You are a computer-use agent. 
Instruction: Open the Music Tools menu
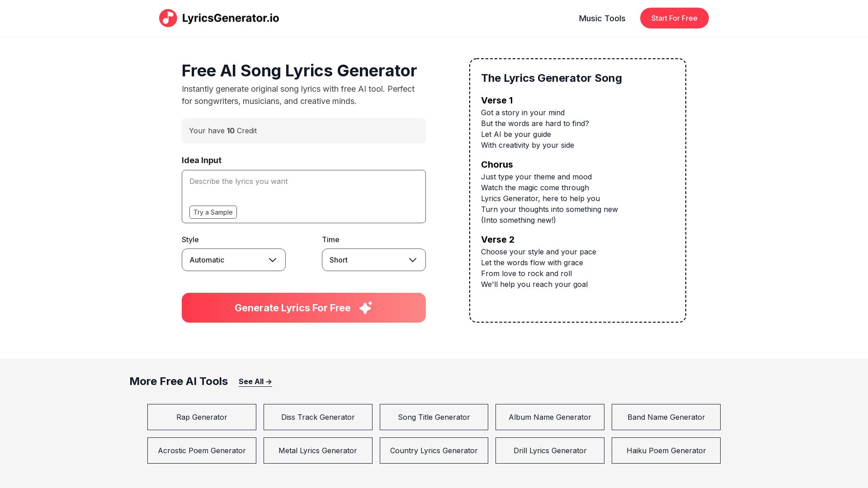pyautogui.click(x=602, y=18)
